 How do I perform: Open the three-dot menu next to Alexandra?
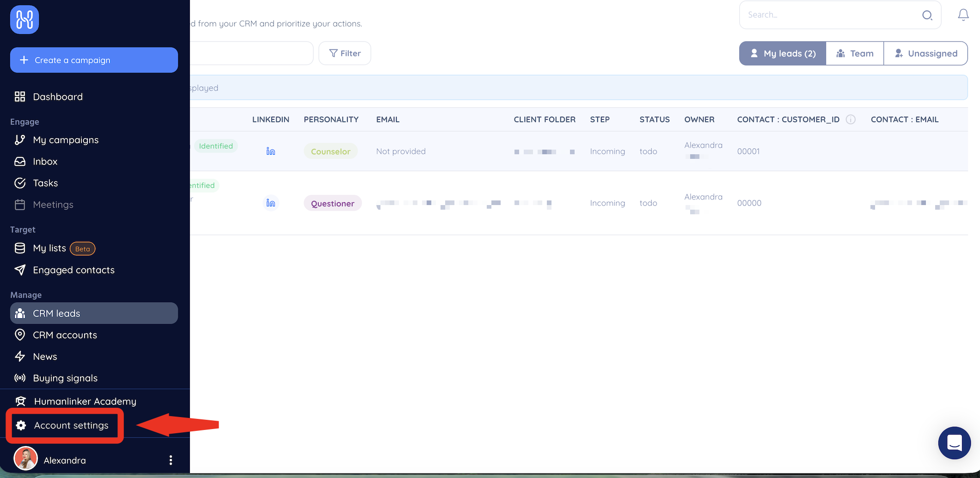point(171,460)
